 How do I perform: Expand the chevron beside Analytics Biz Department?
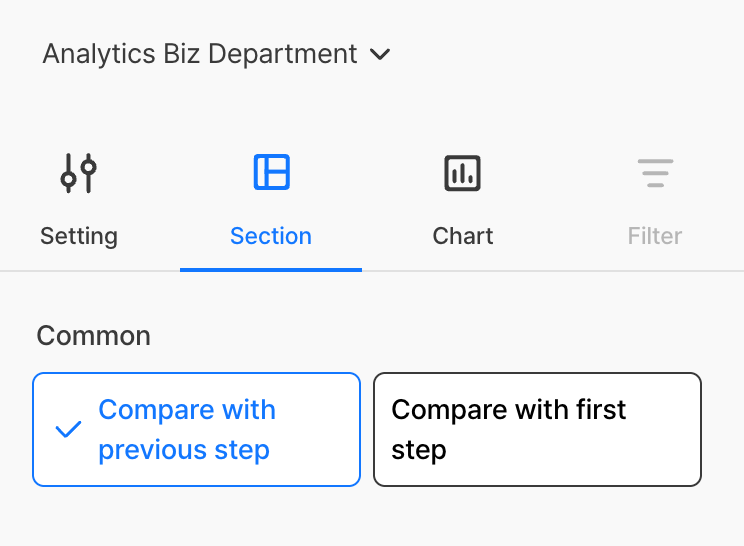(x=380, y=54)
